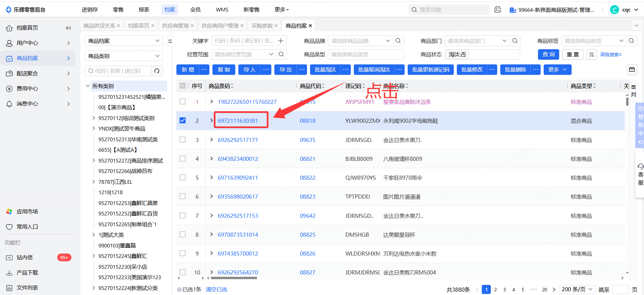Image resolution: width=644 pixels, height=295 pixels.
Task: Open filter settings icon beside 重置
Action: click(591, 54)
